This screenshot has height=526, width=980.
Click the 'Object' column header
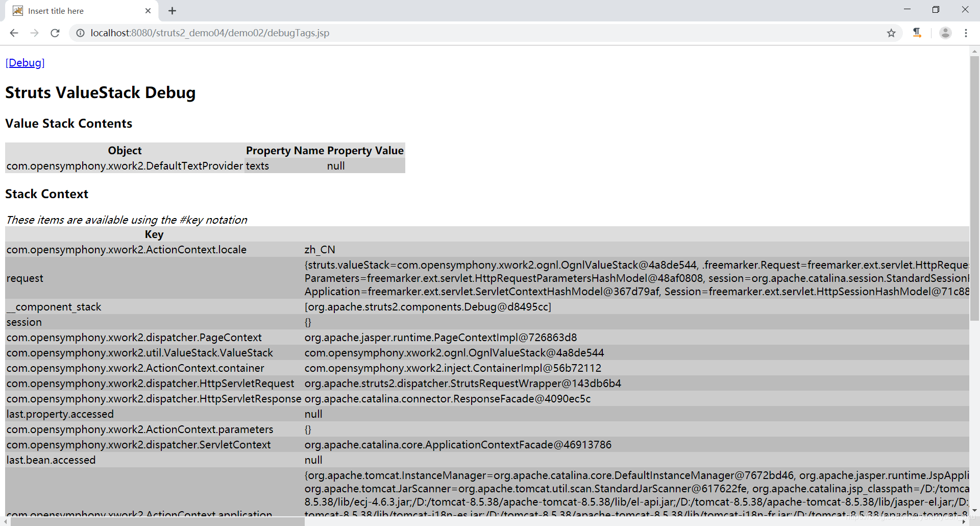click(x=125, y=151)
